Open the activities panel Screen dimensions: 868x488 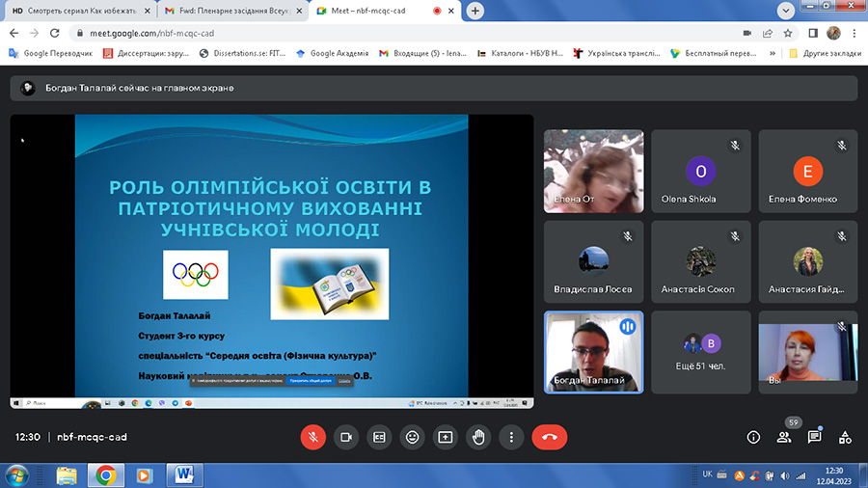(845, 437)
